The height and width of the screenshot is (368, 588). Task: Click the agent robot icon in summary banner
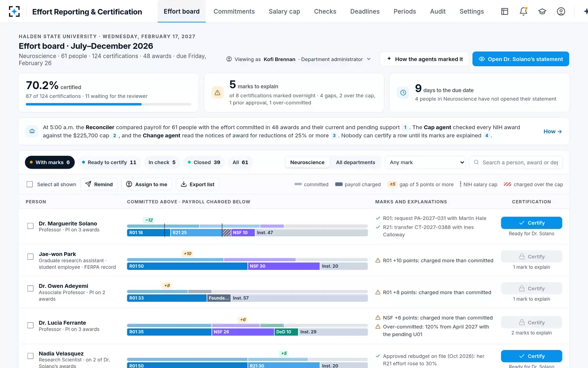coord(32,131)
